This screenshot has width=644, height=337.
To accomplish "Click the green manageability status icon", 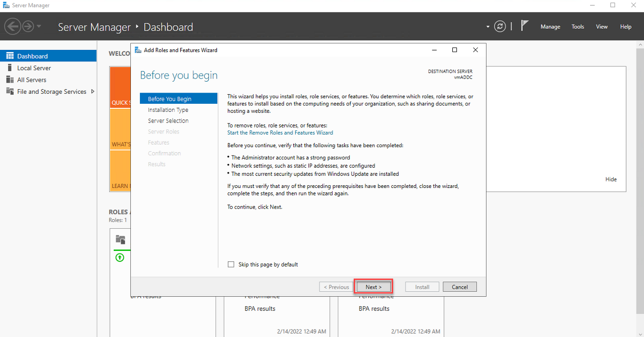I will point(119,257).
